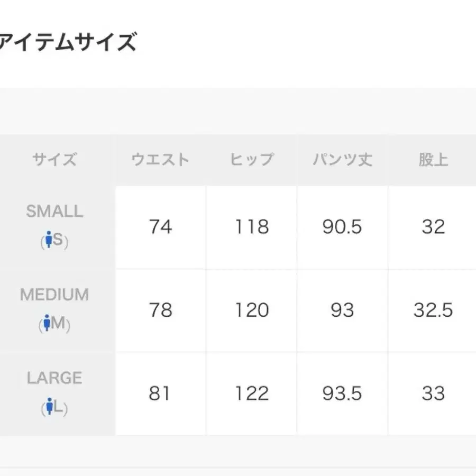This screenshot has width=476, height=476.
Task: Click the MEDIUM rise value 32.5
Action: pos(433,310)
